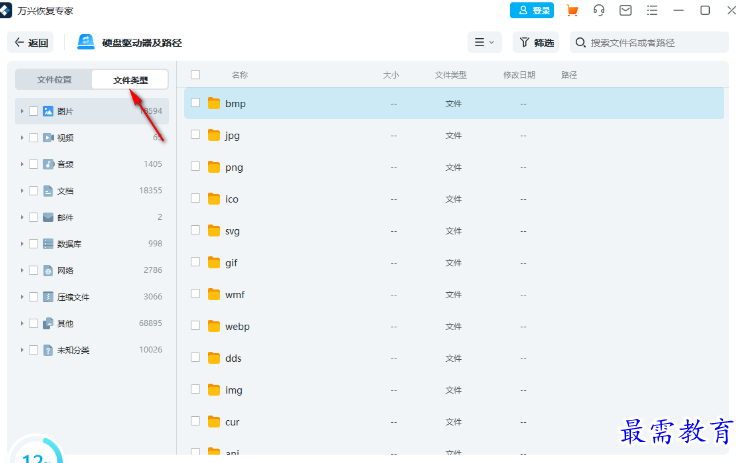
Task: Click the shopping cart icon
Action: [572, 10]
